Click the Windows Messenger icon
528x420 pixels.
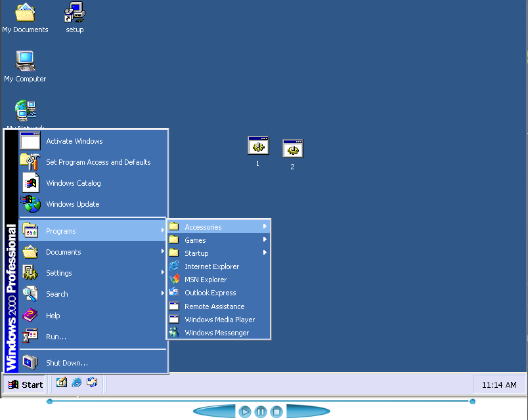point(174,332)
